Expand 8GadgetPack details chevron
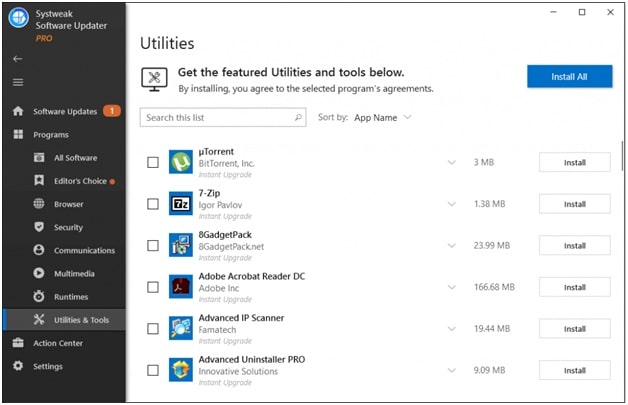The height and width of the screenshot is (405, 628). point(451,246)
